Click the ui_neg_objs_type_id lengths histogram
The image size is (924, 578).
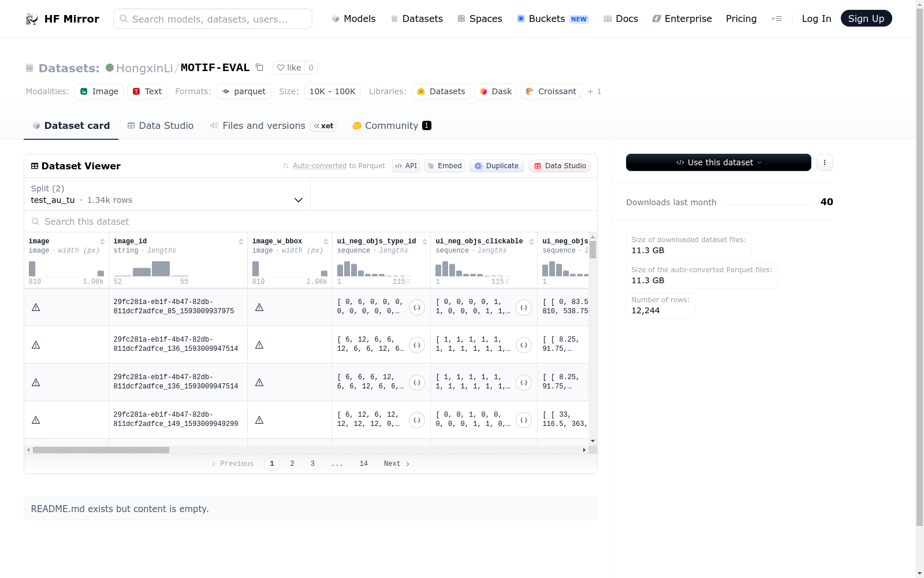point(374,269)
